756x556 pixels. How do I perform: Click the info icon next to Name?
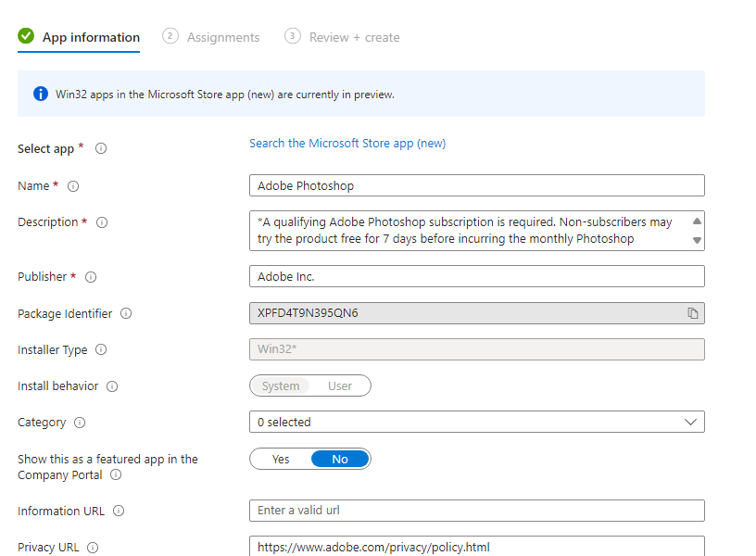point(73,186)
